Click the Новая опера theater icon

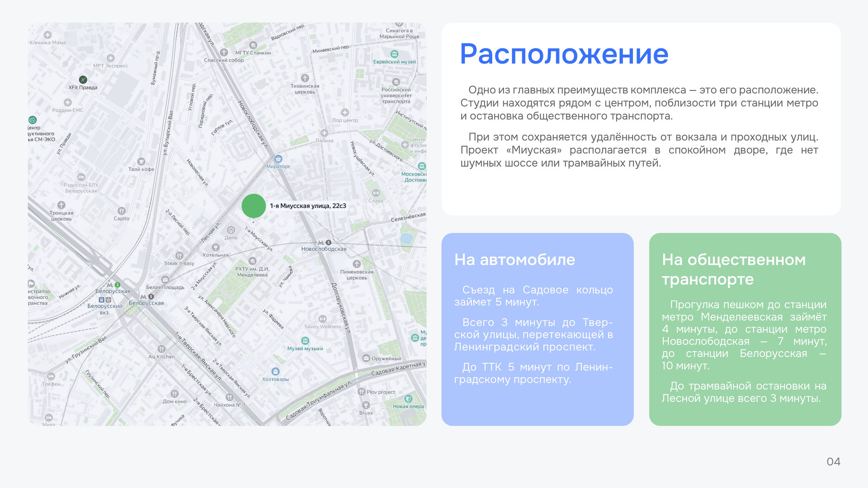408,399
